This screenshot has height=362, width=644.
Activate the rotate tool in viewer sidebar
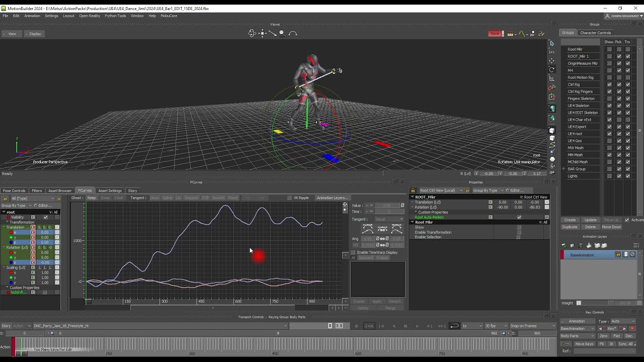tap(552, 69)
